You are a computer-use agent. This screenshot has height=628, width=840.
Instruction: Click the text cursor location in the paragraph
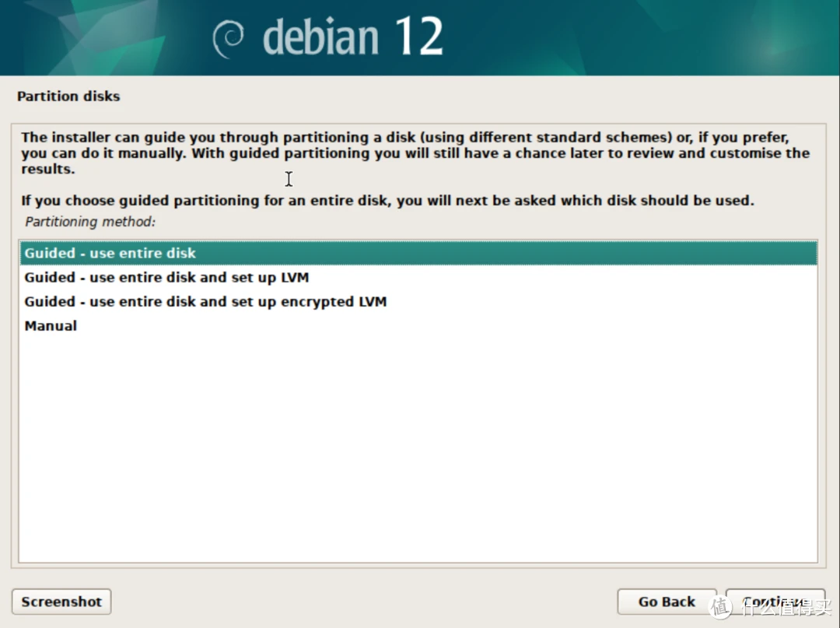pos(289,179)
